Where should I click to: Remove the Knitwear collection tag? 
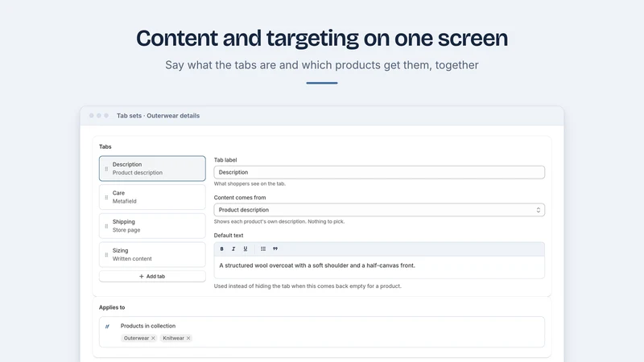pyautogui.click(x=188, y=338)
